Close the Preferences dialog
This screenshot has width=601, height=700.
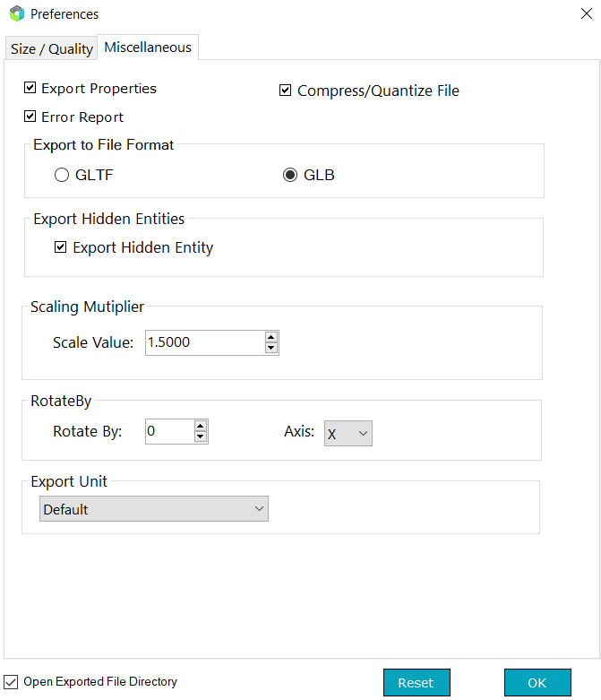point(586,13)
